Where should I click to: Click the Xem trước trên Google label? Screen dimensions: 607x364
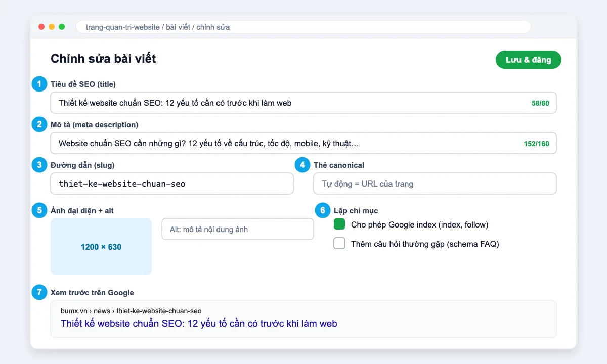click(x=92, y=292)
